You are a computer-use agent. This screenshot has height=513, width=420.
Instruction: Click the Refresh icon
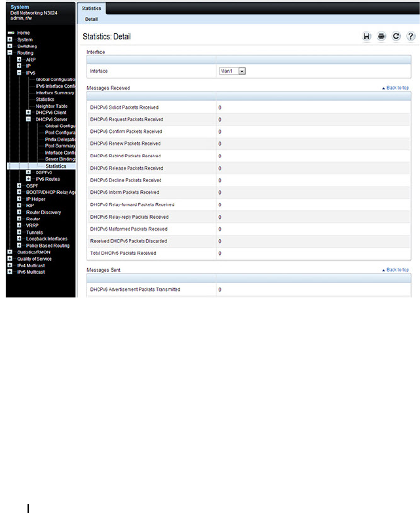(x=396, y=36)
